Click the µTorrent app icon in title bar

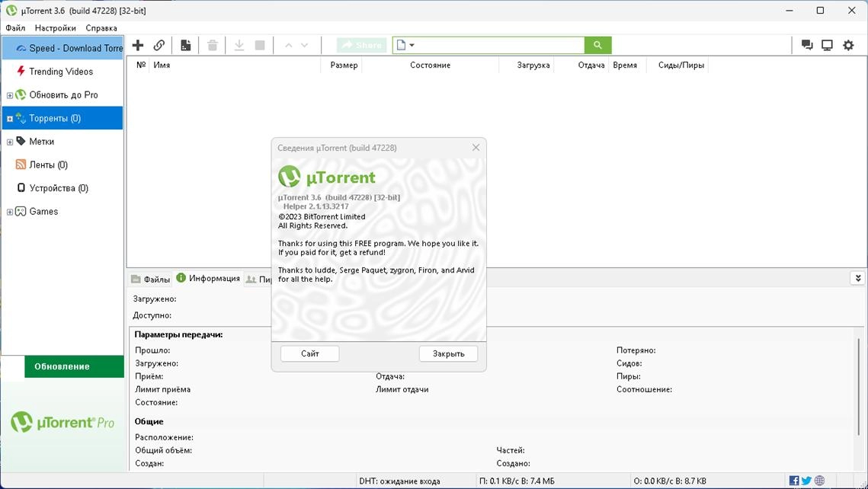coord(11,11)
